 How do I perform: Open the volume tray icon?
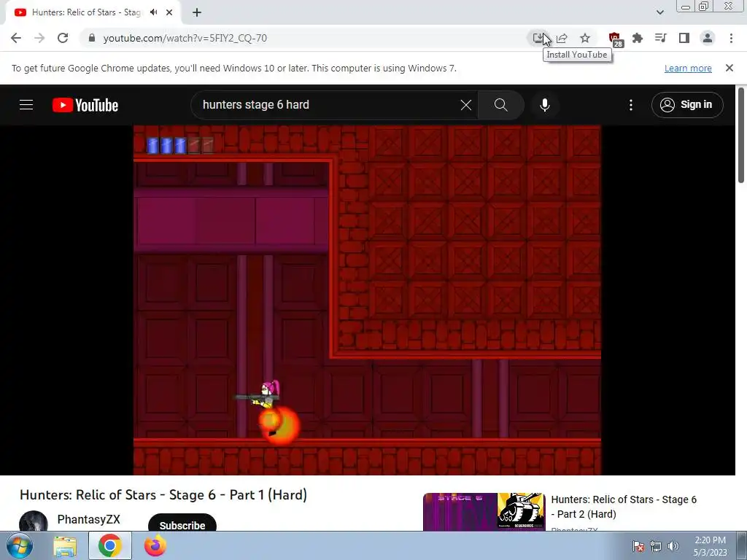coord(673,546)
